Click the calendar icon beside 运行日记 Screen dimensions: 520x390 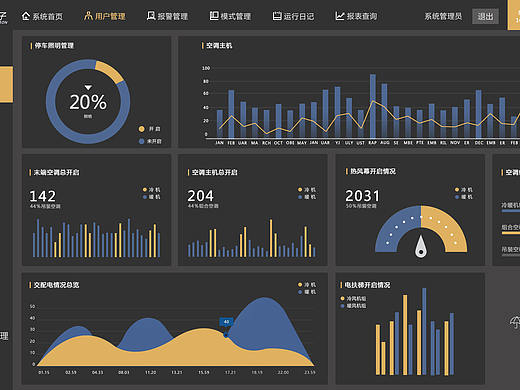277,16
